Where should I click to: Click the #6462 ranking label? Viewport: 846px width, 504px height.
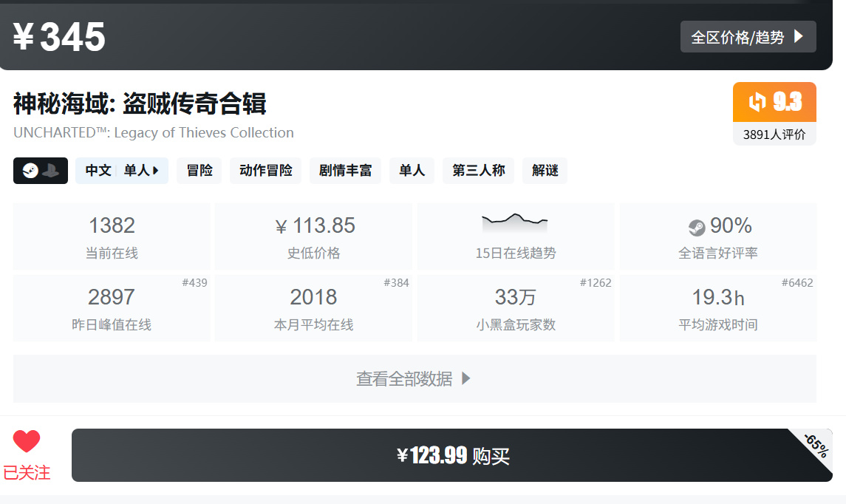point(797,283)
